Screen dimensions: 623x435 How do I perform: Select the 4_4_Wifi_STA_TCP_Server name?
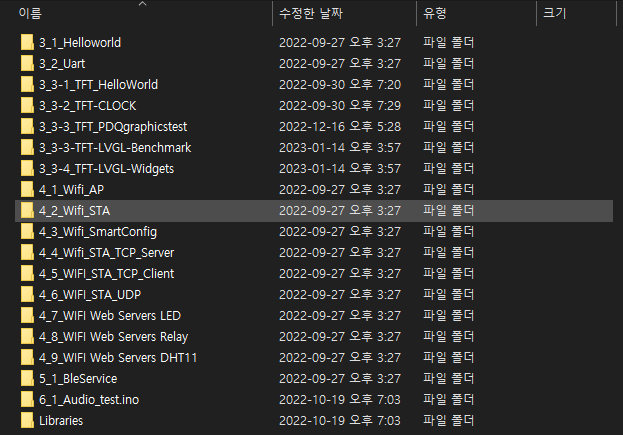106,253
